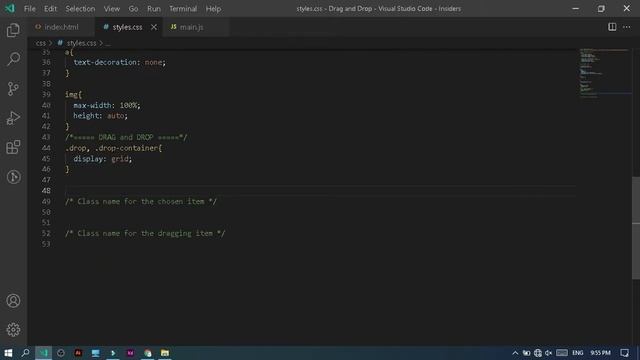This screenshot has width=640, height=360.
Task: Open the Terminal menu
Action: point(183,9)
